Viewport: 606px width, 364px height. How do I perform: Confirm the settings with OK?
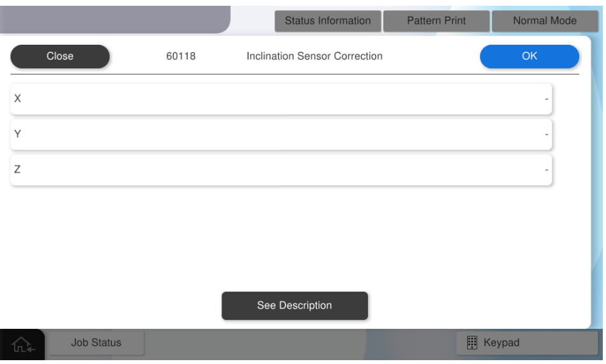529,56
